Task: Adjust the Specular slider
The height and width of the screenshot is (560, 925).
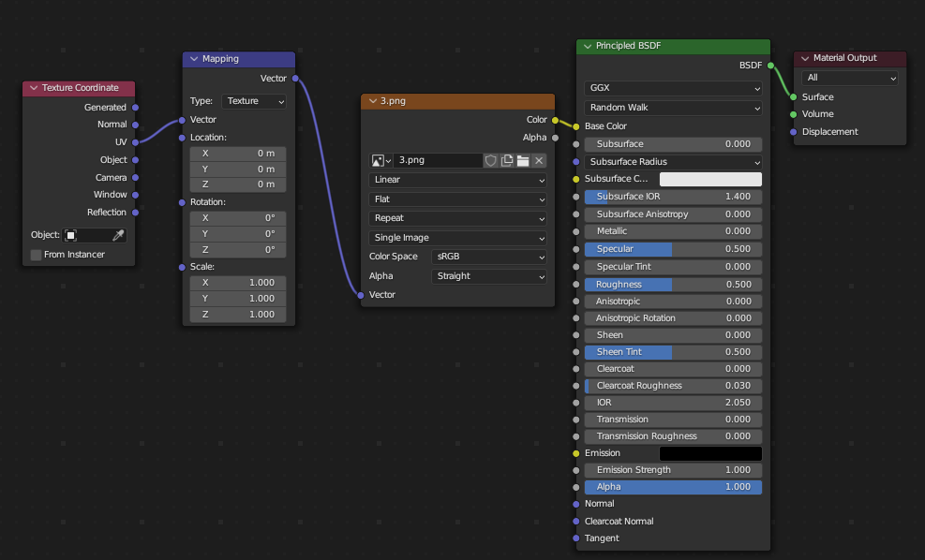Action: coord(673,249)
